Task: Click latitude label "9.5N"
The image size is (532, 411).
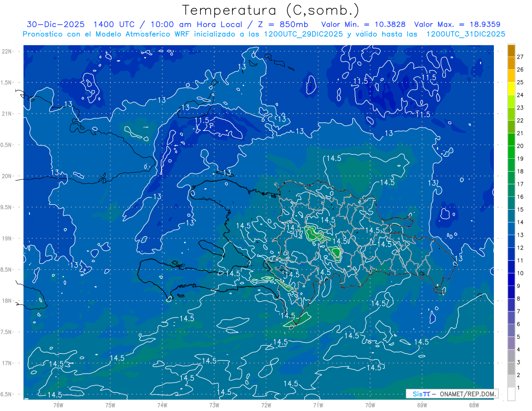Action: click(x=7, y=207)
